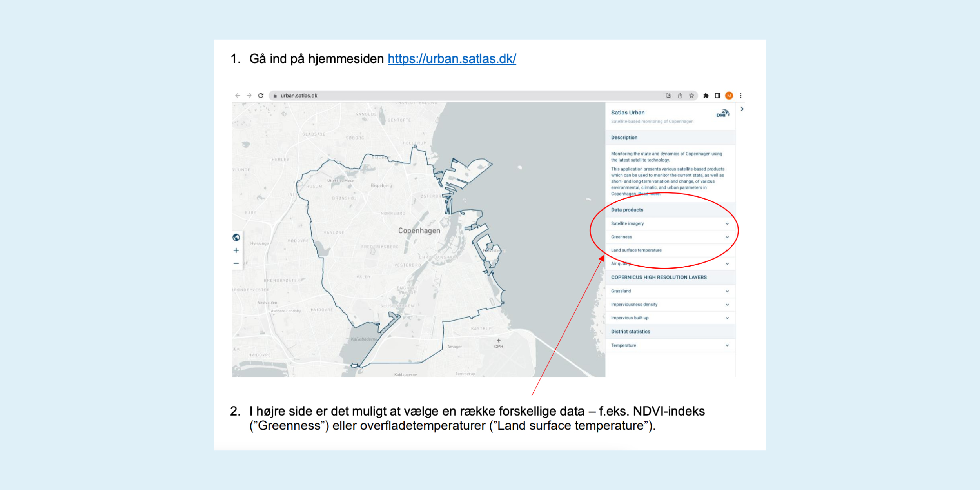Click the District statistics section header

click(x=670, y=332)
